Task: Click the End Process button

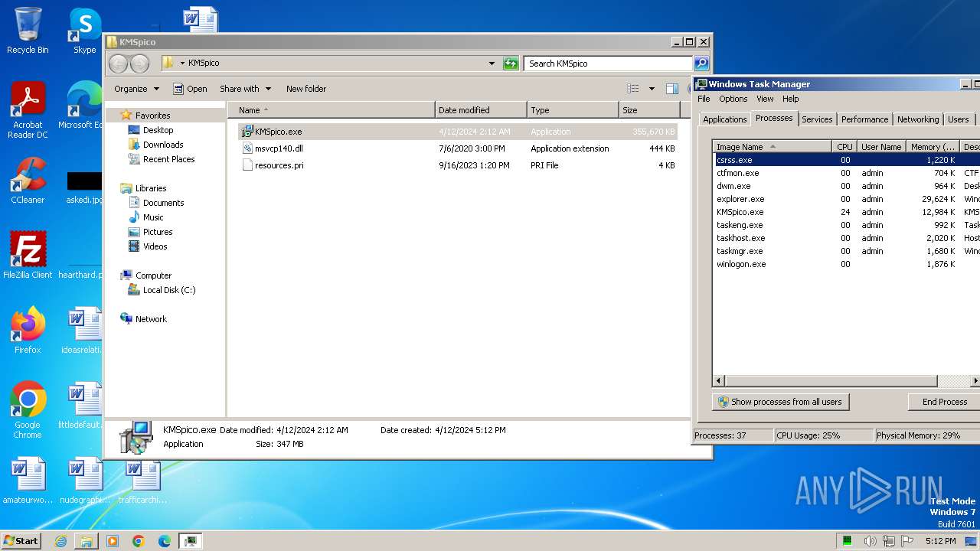Action: [944, 402]
